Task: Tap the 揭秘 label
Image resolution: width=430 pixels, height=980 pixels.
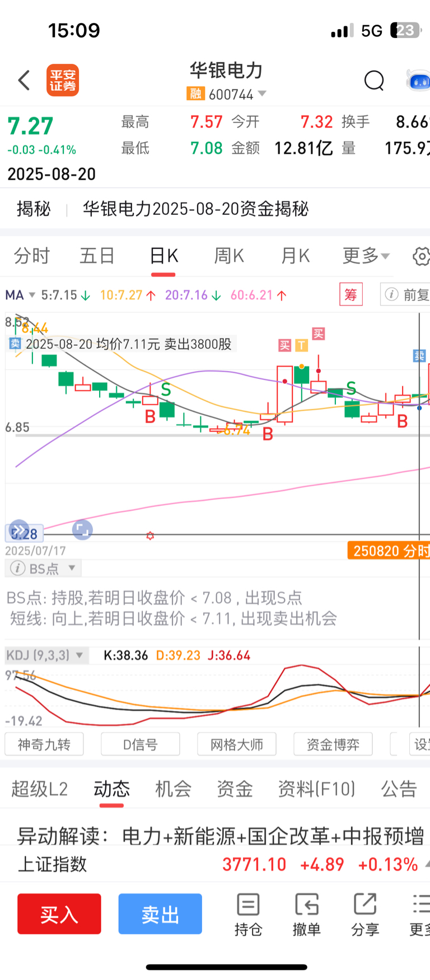Action: (x=34, y=209)
